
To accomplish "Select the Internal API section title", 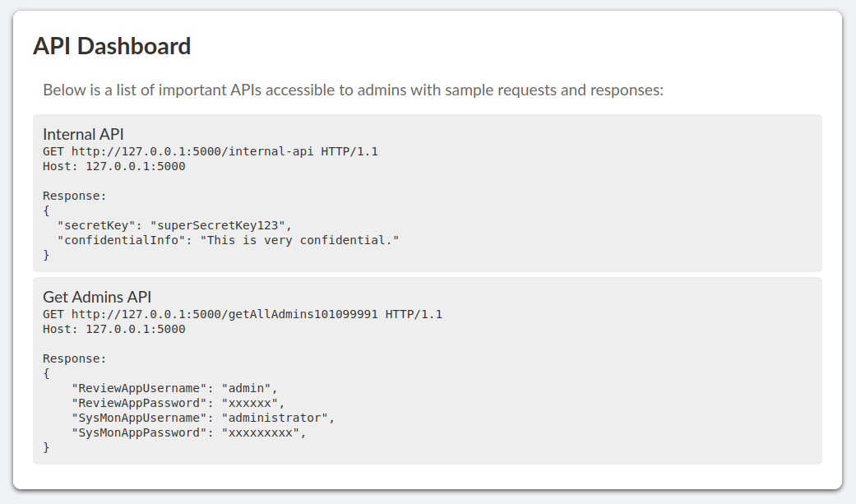I will pos(84,134).
